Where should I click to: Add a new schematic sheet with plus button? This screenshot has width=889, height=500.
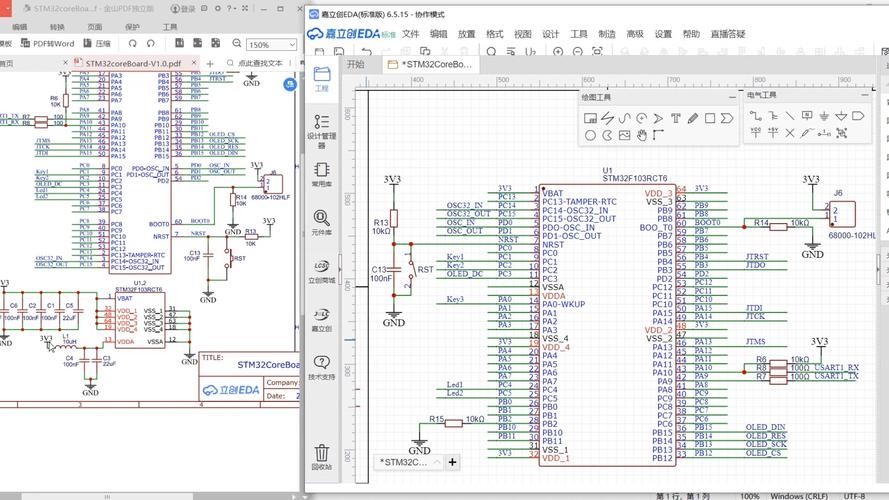pos(452,462)
